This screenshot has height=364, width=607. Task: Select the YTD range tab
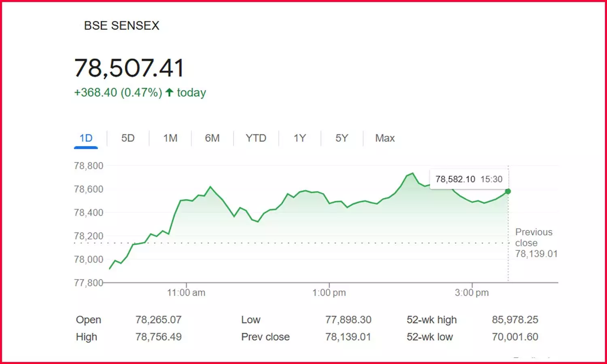coord(256,138)
